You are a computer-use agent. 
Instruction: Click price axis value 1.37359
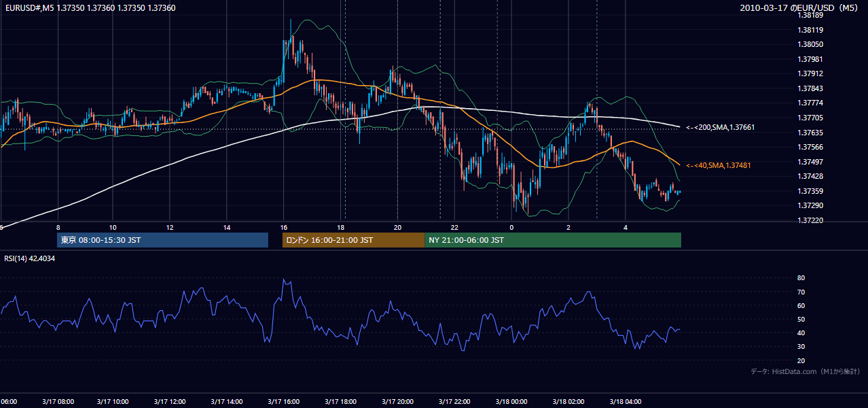[812, 191]
